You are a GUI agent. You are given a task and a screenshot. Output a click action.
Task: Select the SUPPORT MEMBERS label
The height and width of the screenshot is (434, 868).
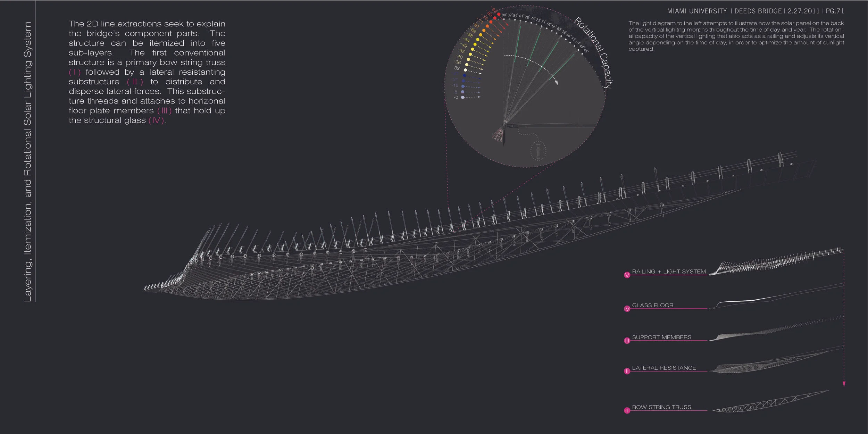click(x=661, y=337)
